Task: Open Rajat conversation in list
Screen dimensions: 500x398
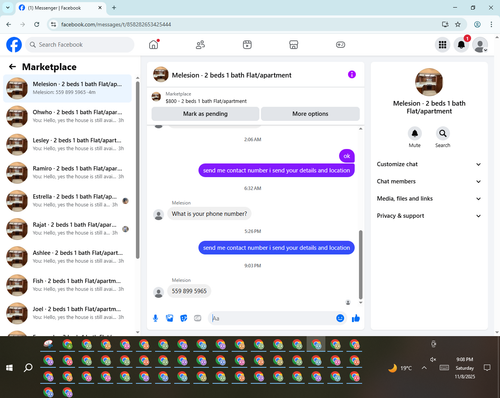Action: click(x=67, y=229)
